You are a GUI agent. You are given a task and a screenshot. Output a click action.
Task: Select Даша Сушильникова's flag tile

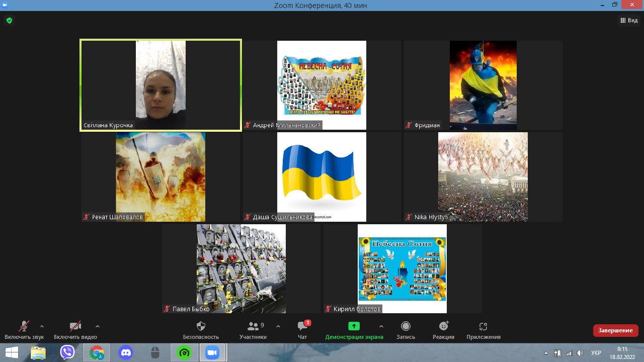[322, 177]
